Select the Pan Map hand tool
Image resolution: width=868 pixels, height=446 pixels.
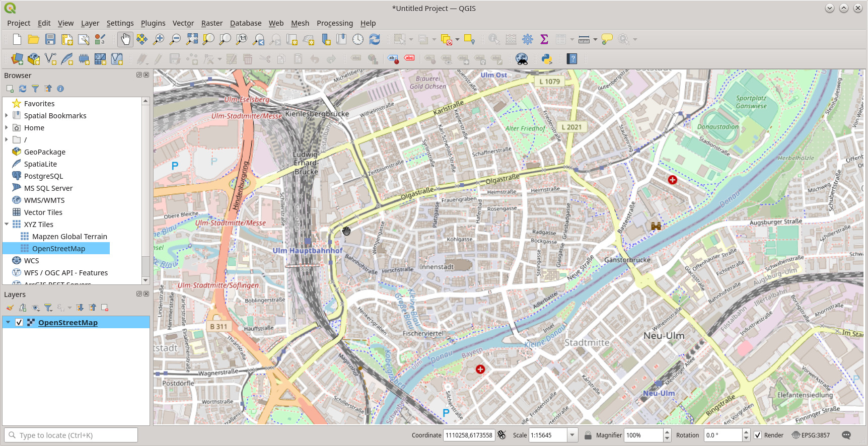(x=125, y=39)
